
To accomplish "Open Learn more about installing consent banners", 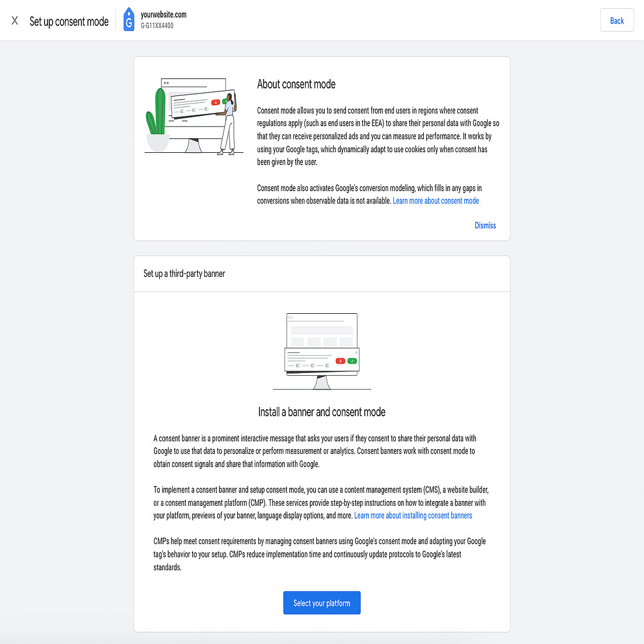I will (413, 515).
